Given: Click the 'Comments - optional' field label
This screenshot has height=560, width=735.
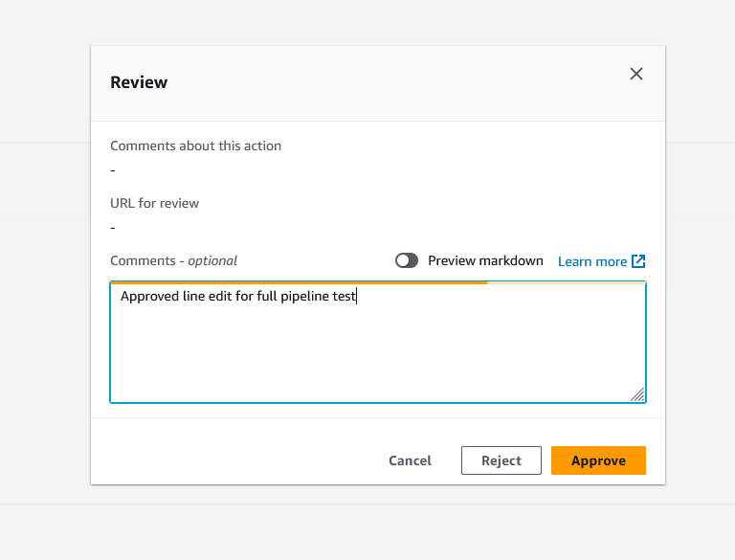Looking at the screenshot, I should pyautogui.click(x=173, y=260).
